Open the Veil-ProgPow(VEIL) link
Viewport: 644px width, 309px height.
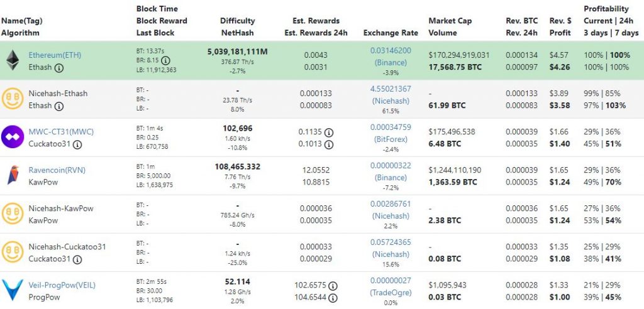62,285
